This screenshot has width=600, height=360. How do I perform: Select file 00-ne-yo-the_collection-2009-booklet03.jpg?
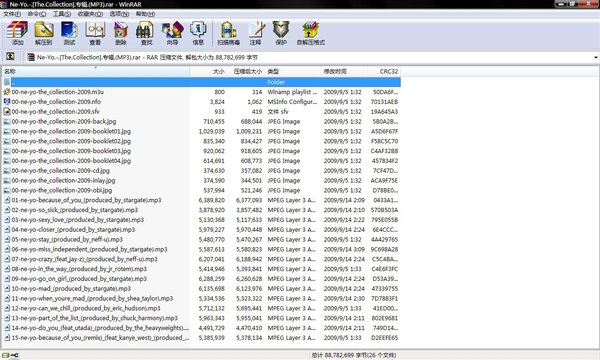tap(71, 151)
